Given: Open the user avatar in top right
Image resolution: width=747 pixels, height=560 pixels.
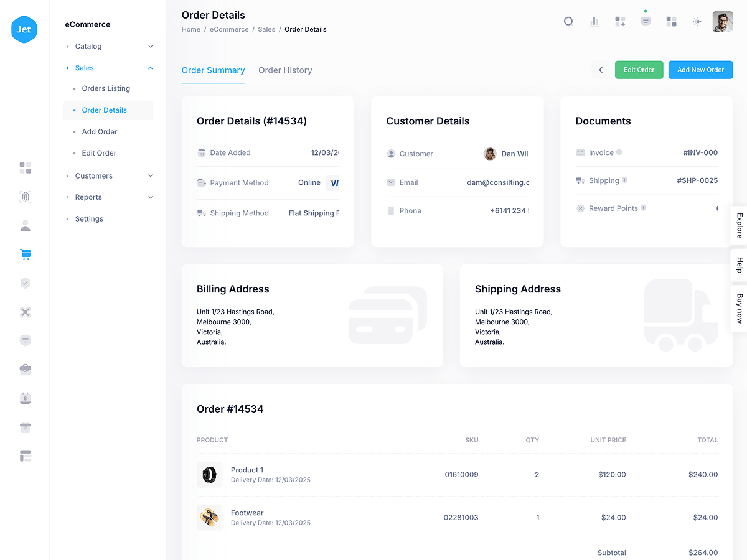Looking at the screenshot, I should pyautogui.click(x=723, y=22).
